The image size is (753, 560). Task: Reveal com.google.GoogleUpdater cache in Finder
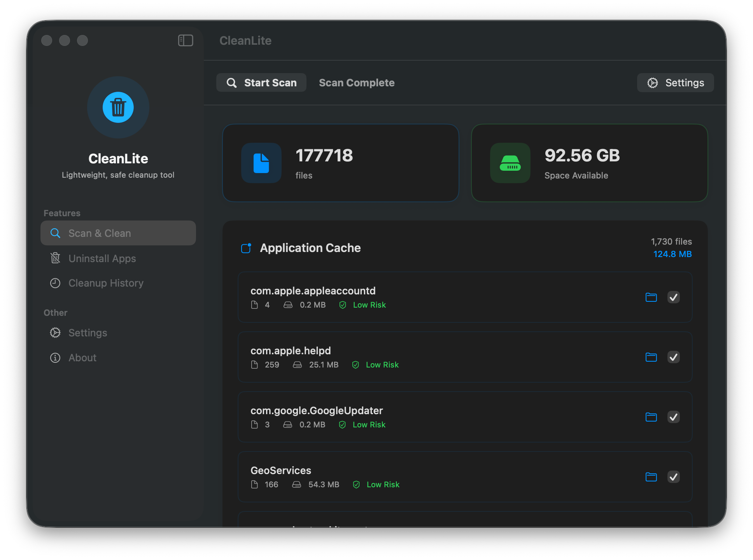click(x=651, y=417)
